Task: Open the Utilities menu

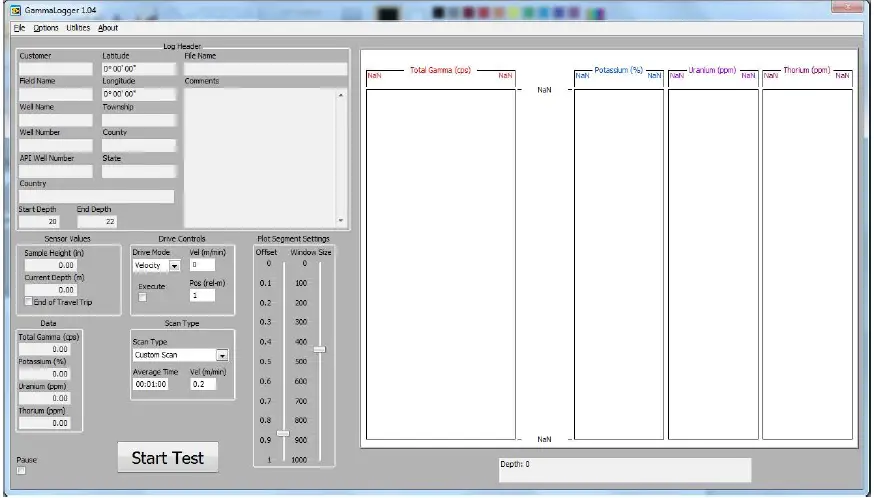Action: 78,28
